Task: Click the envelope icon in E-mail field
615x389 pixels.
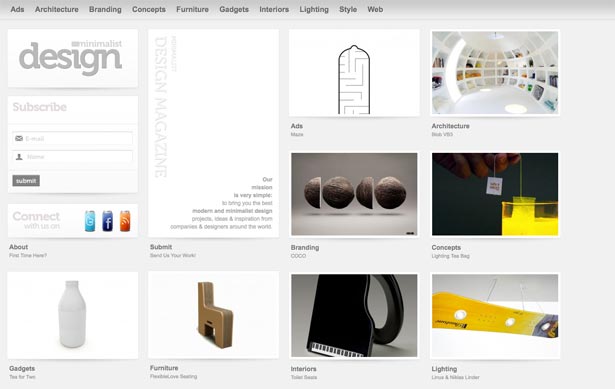Action: pyautogui.click(x=19, y=138)
